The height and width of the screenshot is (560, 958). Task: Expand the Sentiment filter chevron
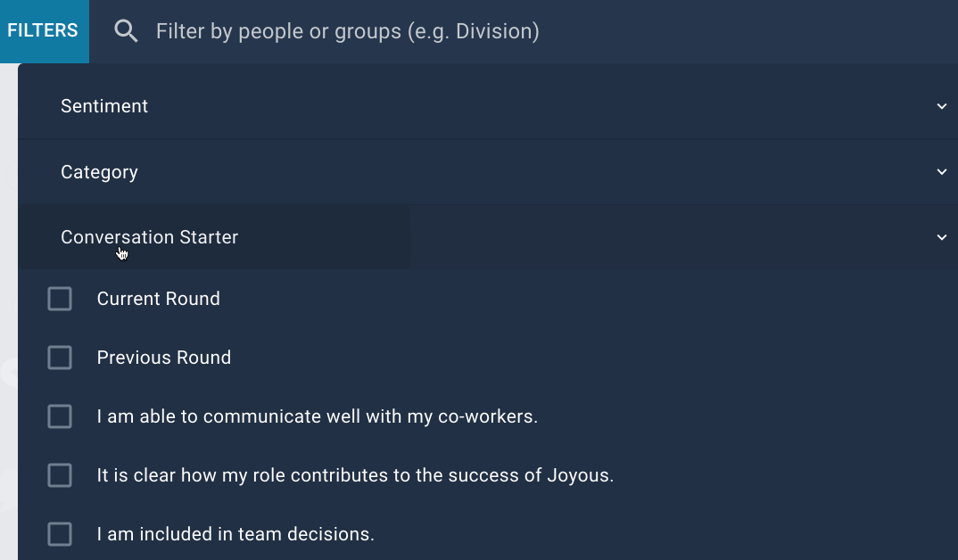click(x=942, y=106)
